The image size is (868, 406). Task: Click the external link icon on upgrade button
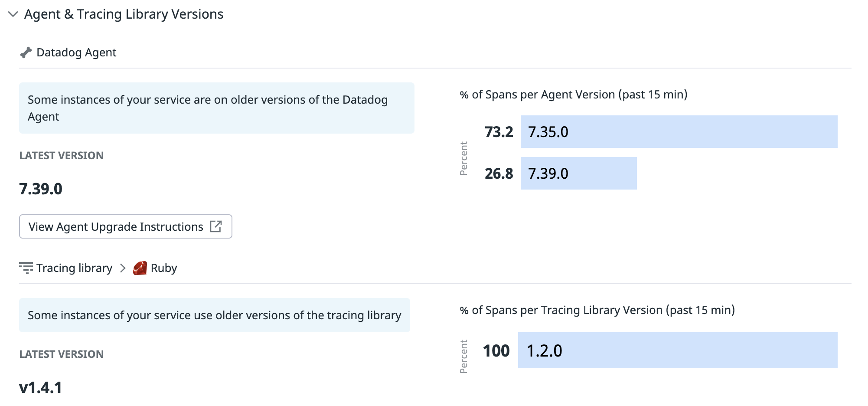coord(216,226)
